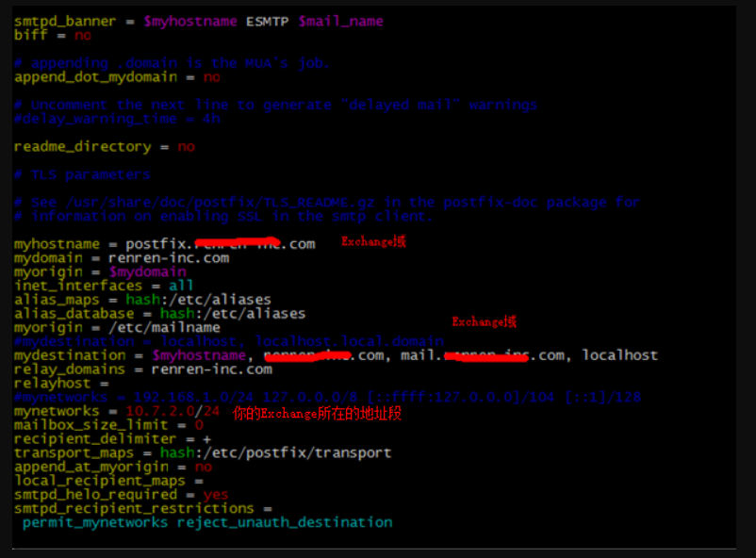756x558 pixels.
Task: Select the 'information on enabling SSL' comment line
Action: (x=223, y=217)
